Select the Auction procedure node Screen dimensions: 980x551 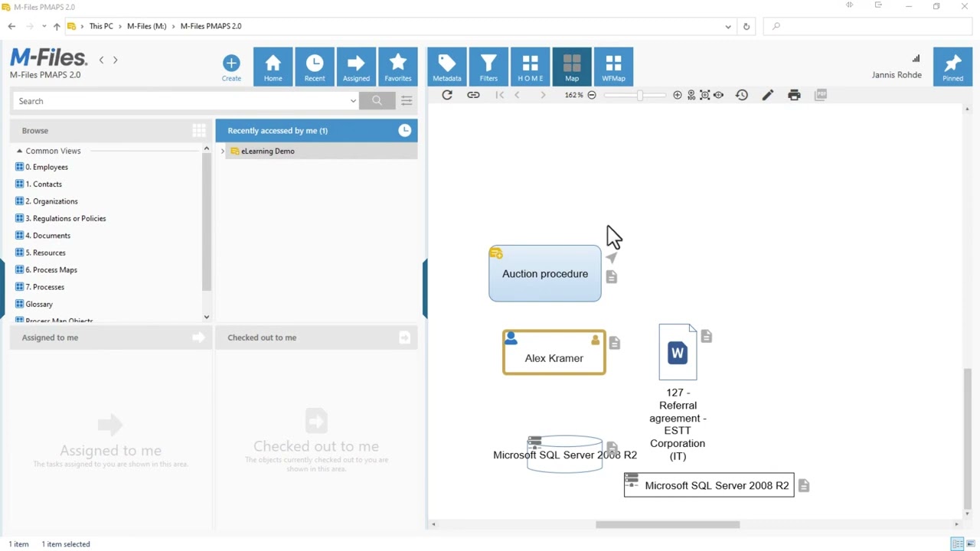coord(545,273)
